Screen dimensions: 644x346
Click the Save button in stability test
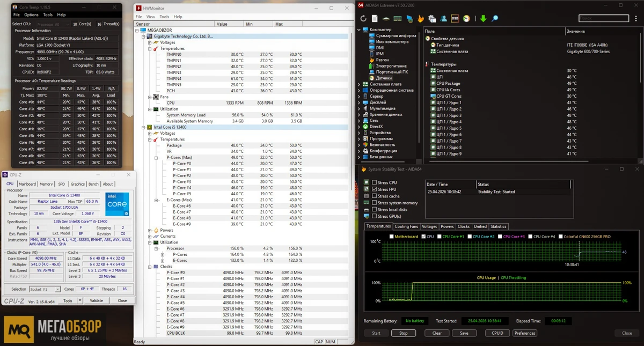(x=464, y=333)
